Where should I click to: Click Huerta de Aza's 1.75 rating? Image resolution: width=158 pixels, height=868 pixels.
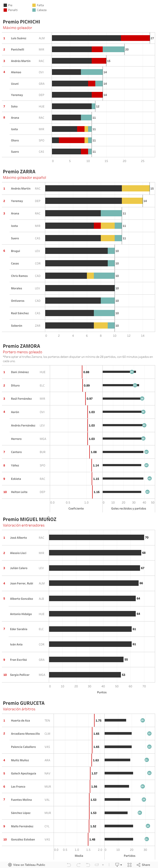click(98, 720)
